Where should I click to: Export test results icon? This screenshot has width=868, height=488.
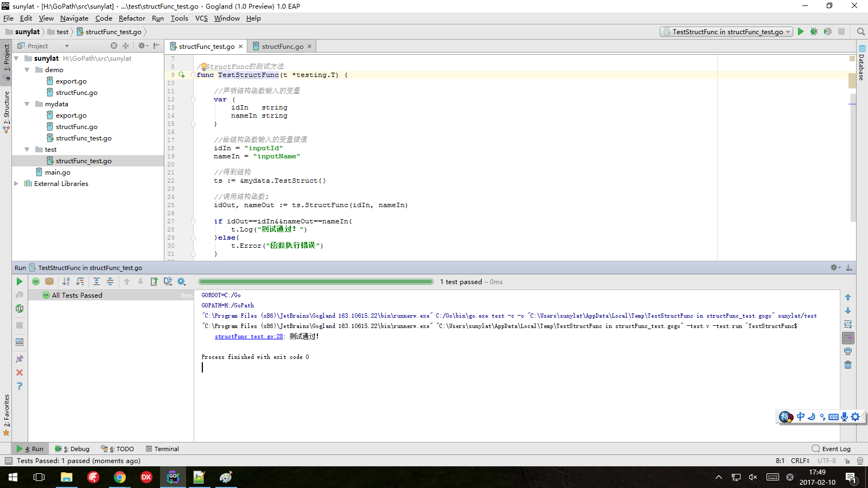(154, 281)
